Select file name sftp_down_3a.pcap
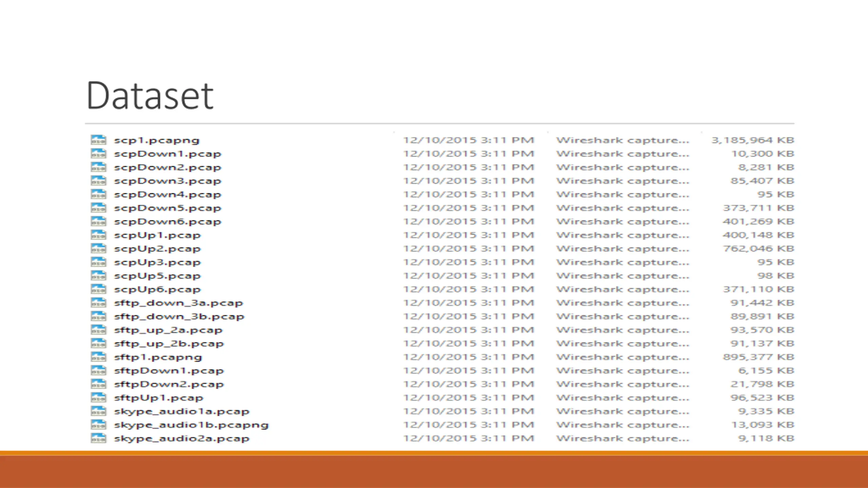Viewport: 868px width, 488px height. click(x=179, y=303)
